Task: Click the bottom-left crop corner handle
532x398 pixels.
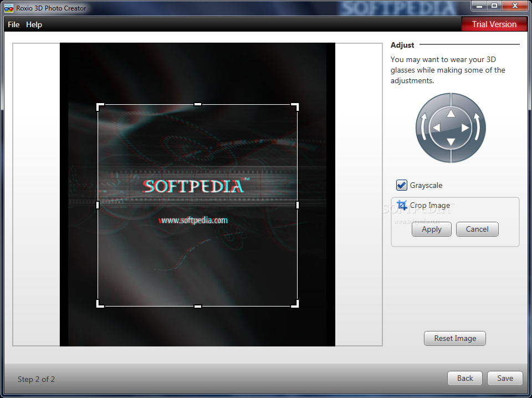Action: (100, 304)
